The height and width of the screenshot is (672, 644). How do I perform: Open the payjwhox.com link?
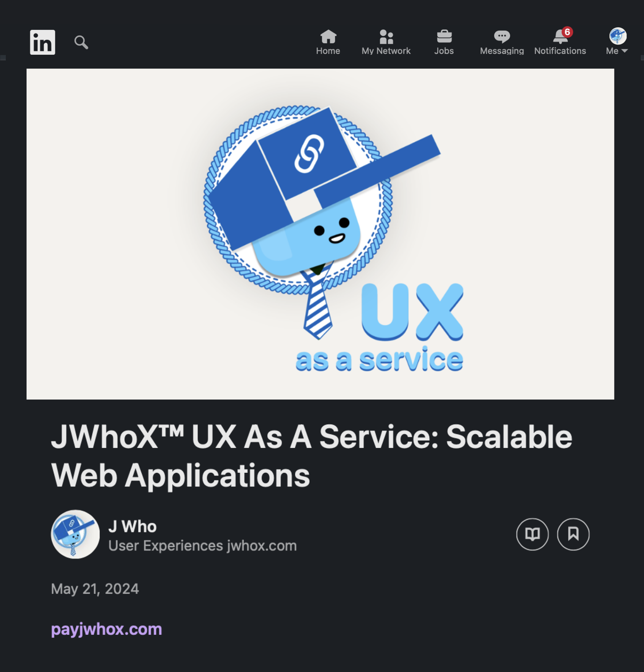tap(106, 629)
